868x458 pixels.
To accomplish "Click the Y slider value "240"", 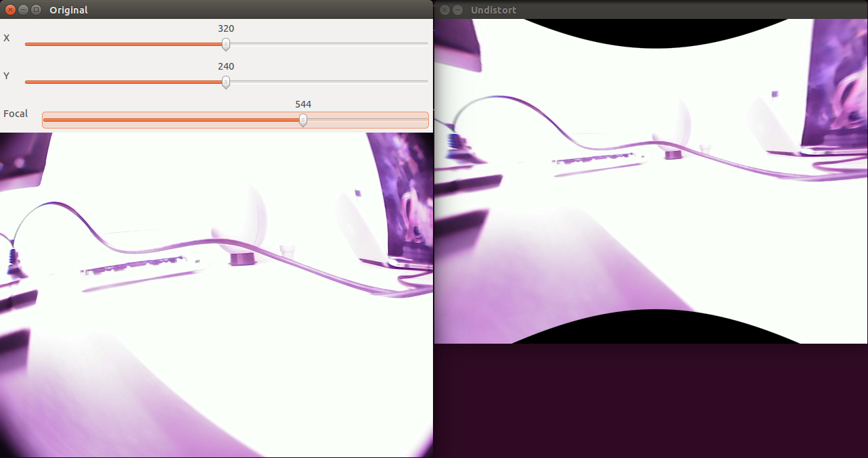I will tap(226, 66).
